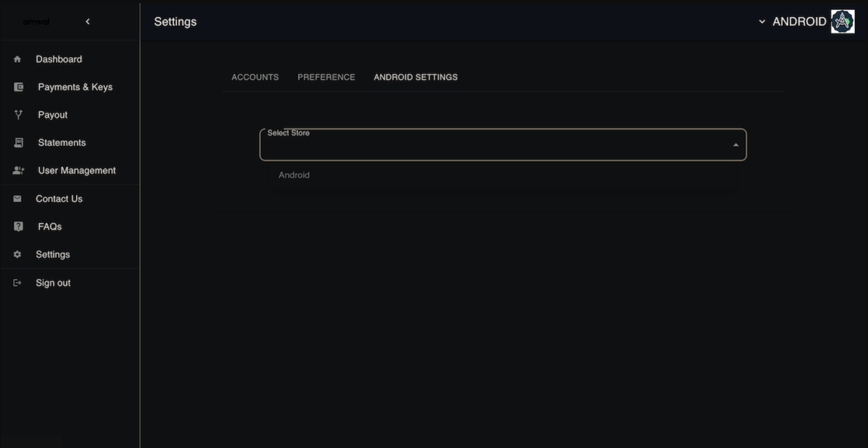Click the Payments & Keys wallet icon
The image size is (868, 448).
(x=18, y=87)
